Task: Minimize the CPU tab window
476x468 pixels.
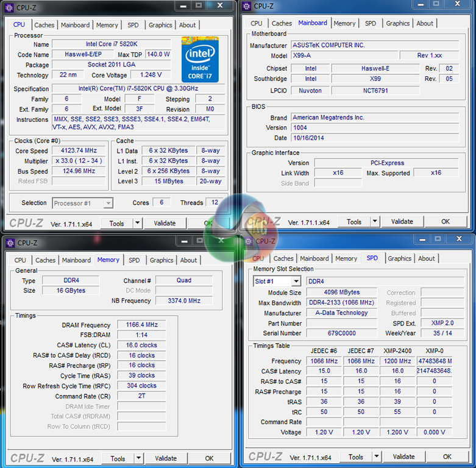Action: [183, 5]
